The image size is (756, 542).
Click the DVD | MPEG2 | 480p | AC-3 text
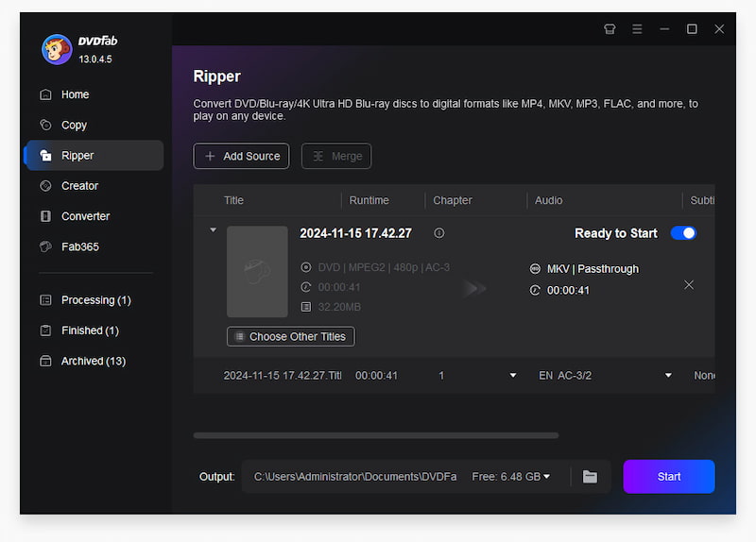tap(384, 267)
